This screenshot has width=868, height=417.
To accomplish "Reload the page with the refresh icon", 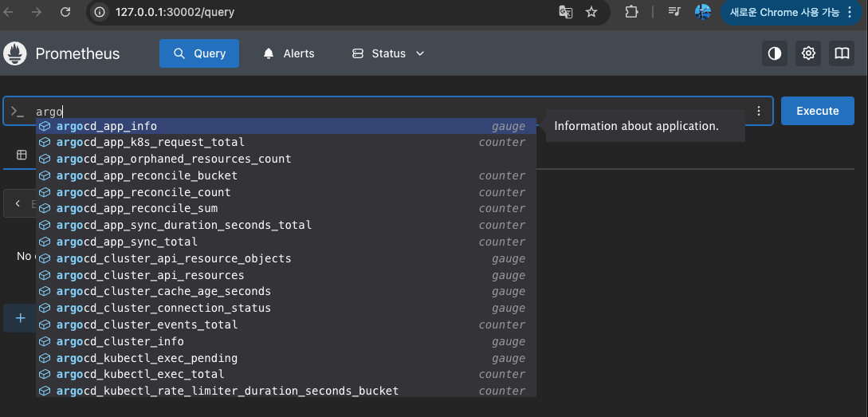I will (65, 12).
